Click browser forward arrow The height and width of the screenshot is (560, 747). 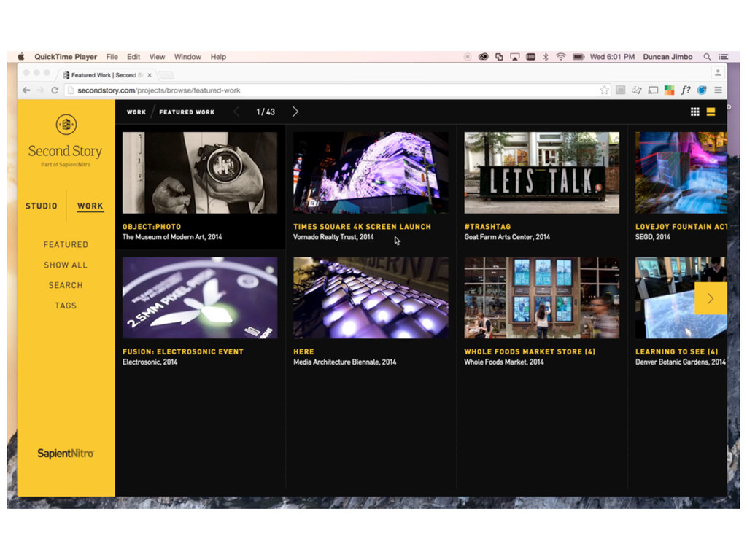tap(41, 90)
